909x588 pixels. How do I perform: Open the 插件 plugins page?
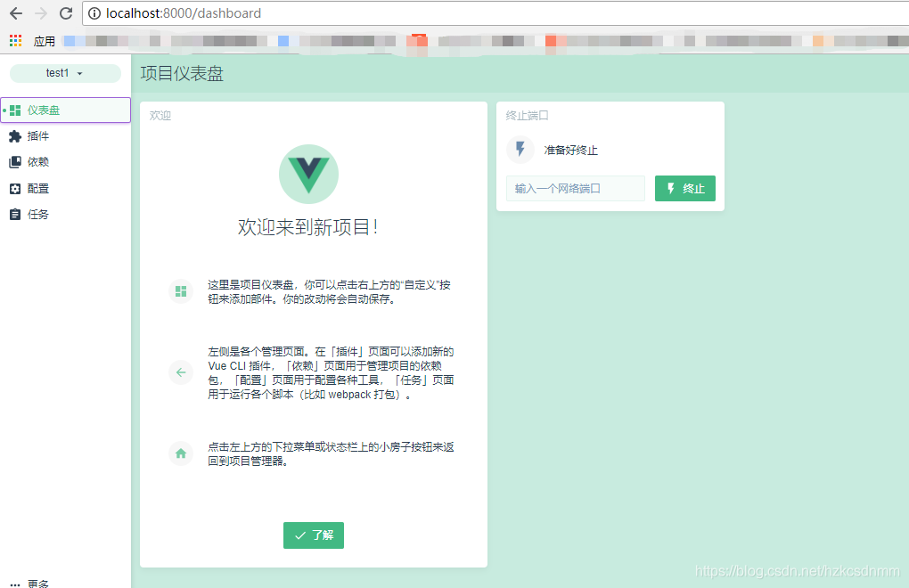66,136
